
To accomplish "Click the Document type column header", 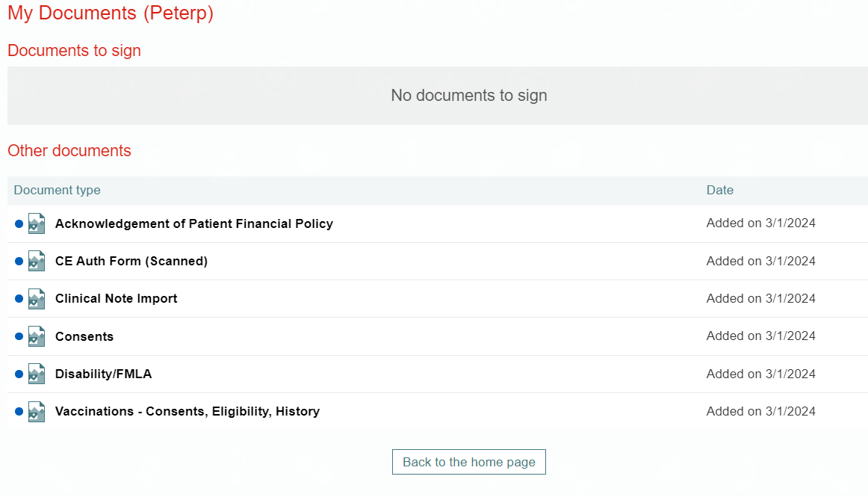I will point(57,190).
